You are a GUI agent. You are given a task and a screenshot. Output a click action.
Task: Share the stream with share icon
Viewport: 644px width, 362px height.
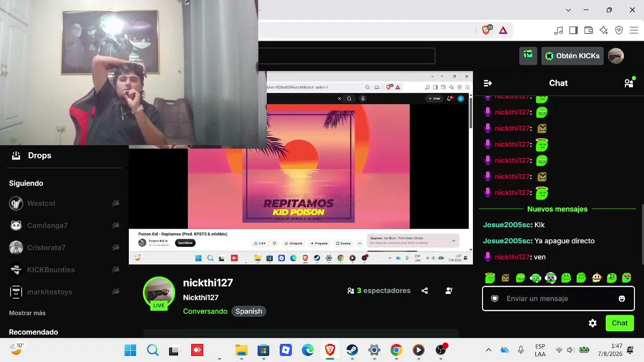425,291
